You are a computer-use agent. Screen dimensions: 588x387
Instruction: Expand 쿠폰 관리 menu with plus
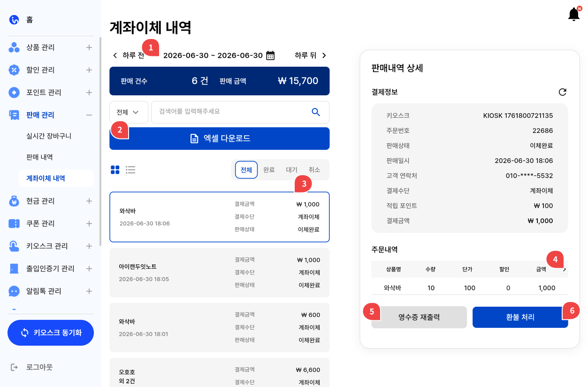tap(89, 224)
